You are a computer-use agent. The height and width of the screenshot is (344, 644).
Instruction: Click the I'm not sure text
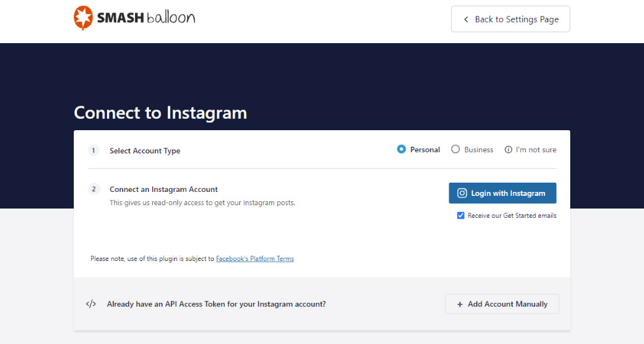pos(536,150)
